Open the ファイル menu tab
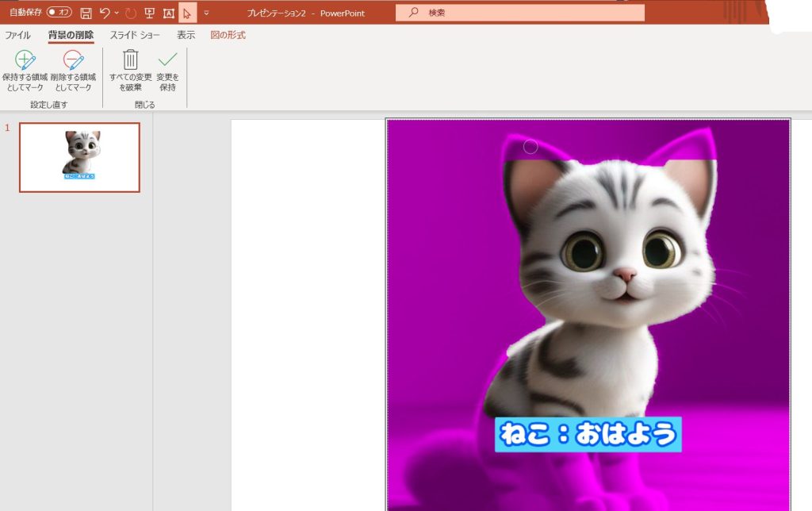The height and width of the screenshot is (511, 812). click(17, 35)
